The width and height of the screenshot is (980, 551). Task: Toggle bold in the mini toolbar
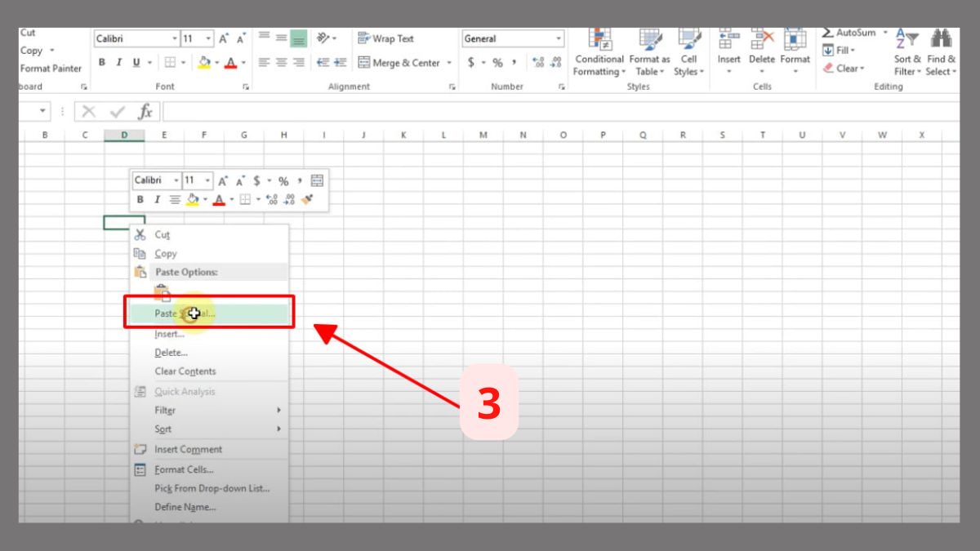pyautogui.click(x=140, y=198)
